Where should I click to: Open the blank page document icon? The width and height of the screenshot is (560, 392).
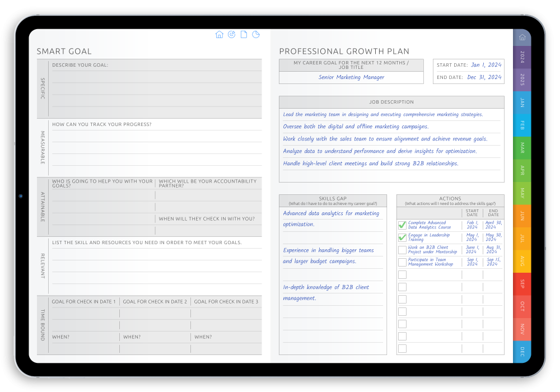[x=244, y=34]
